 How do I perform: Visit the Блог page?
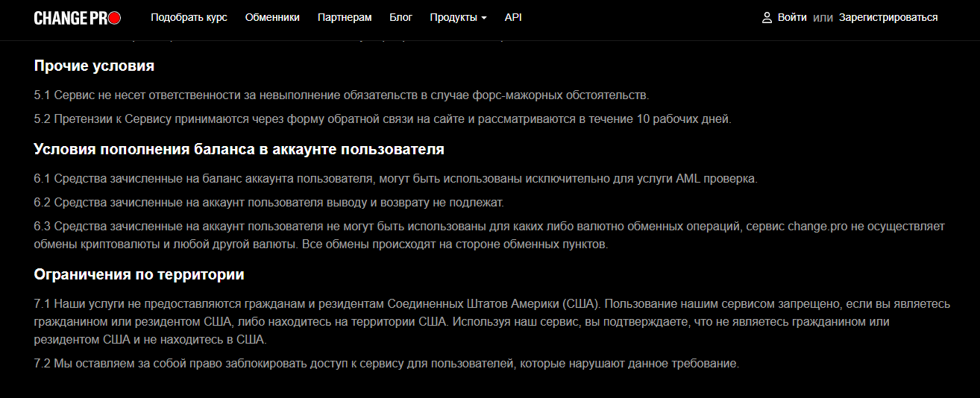401,18
